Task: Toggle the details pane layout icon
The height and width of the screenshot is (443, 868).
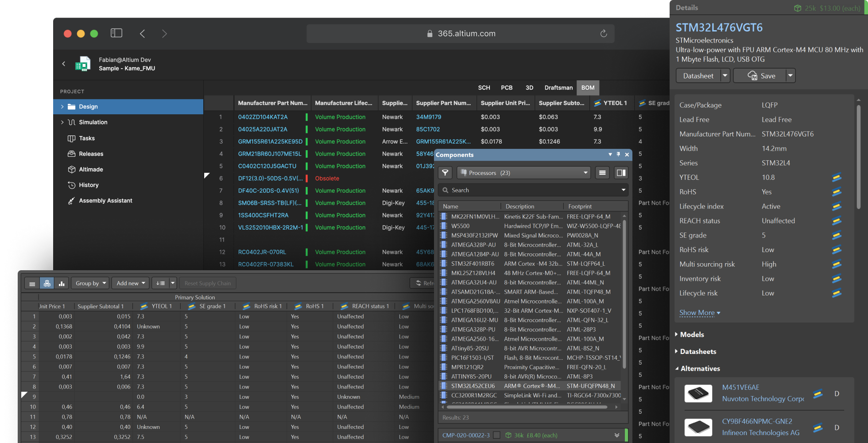Action: [x=621, y=173]
